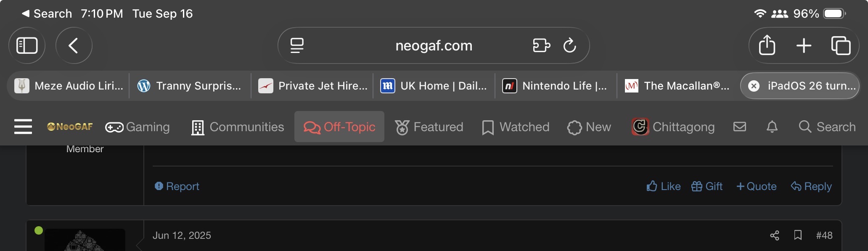Expand the NeoGAF hamburger menu
The width and height of the screenshot is (868, 251).
pos(23,127)
